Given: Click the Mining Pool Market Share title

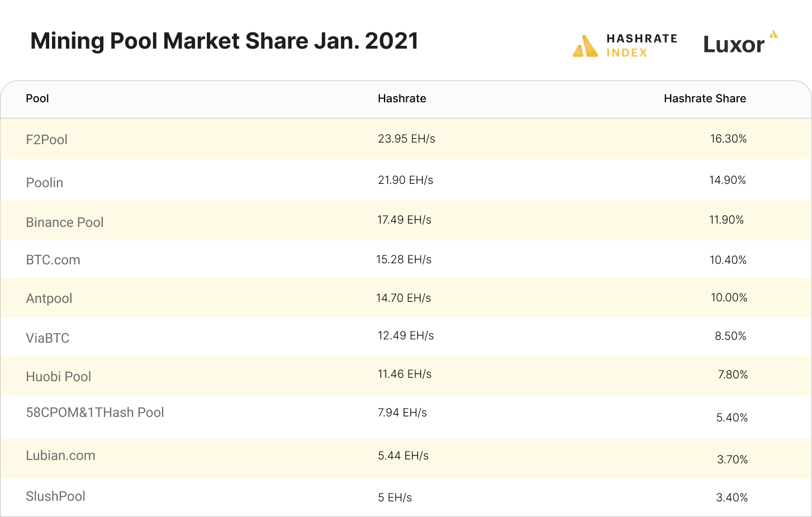Looking at the screenshot, I should pos(224,40).
